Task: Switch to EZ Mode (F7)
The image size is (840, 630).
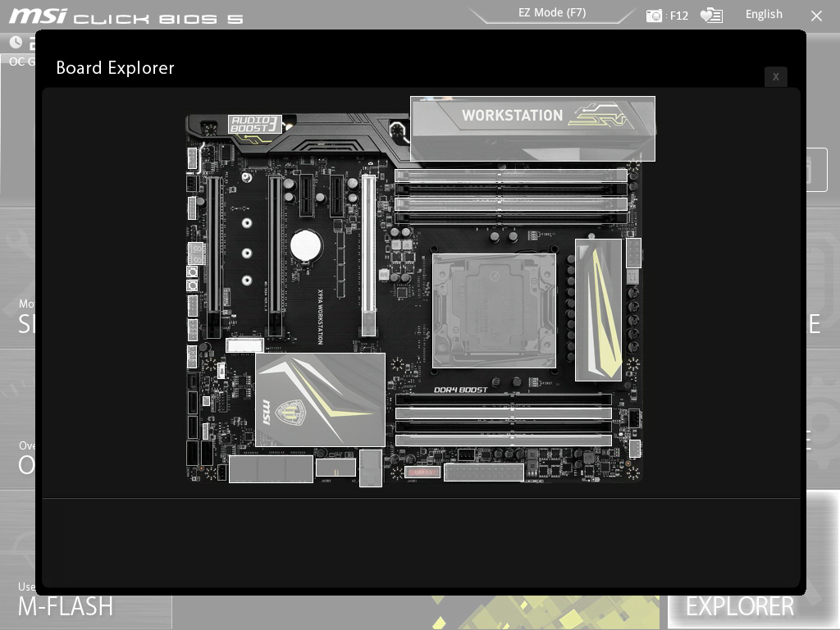Action: click(552, 13)
